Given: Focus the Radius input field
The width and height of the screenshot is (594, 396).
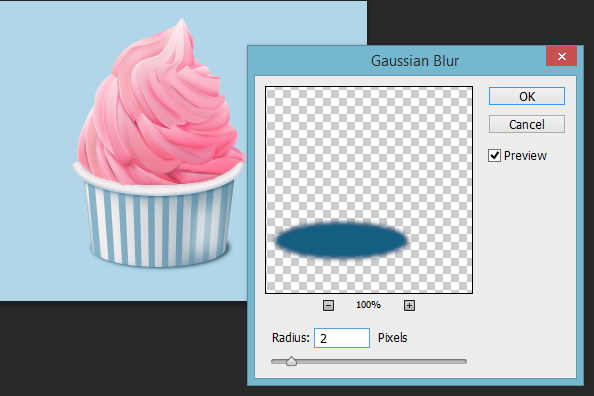Looking at the screenshot, I should click(x=342, y=338).
